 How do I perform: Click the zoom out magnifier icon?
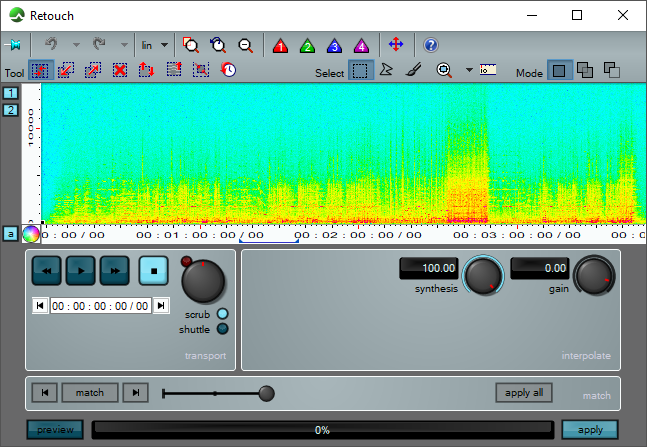point(245,45)
